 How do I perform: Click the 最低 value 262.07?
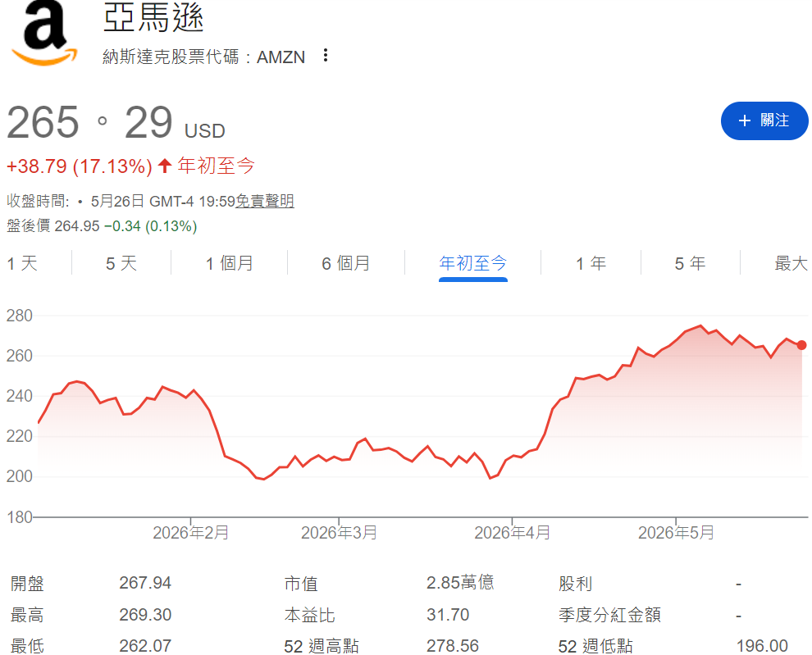(x=145, y=646)
